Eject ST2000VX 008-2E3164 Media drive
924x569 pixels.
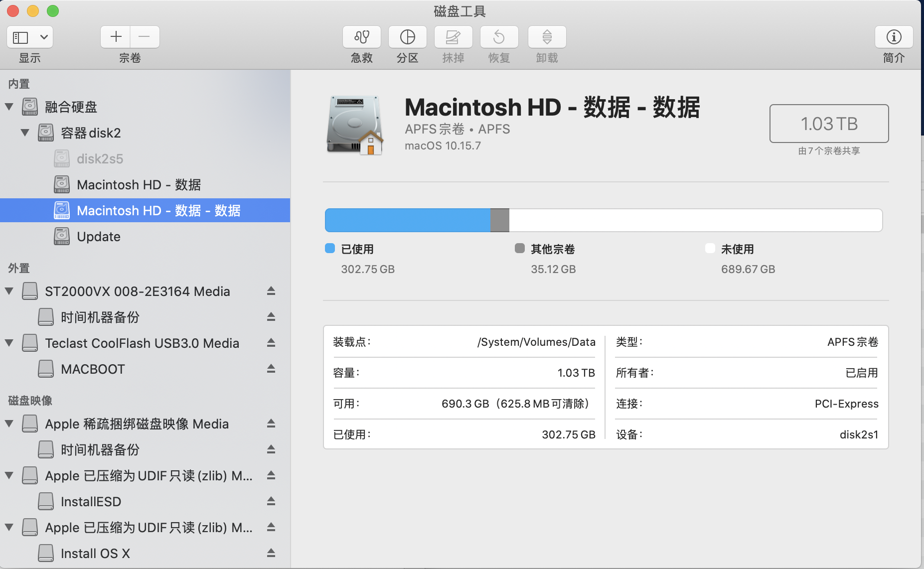pos(271,291)
